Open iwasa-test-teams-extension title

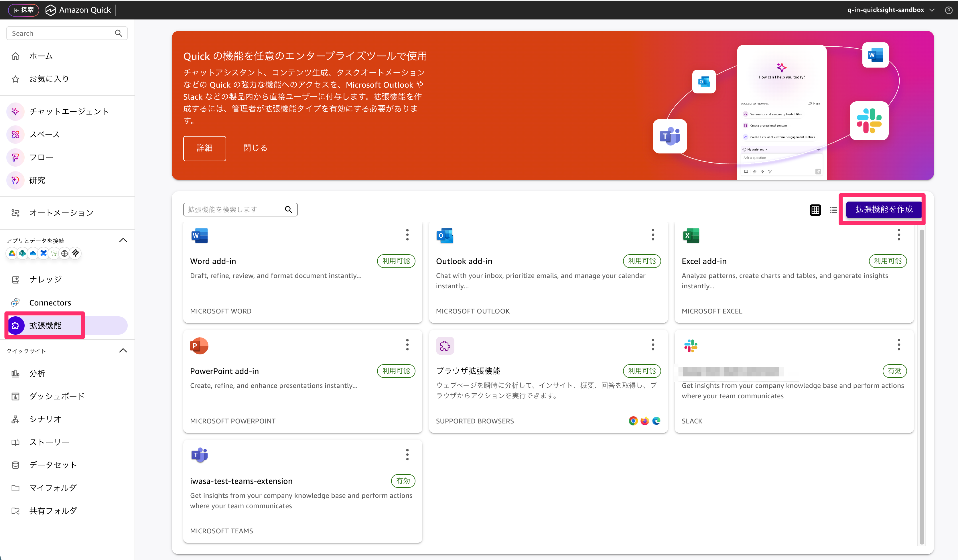(x=241, y=481)
